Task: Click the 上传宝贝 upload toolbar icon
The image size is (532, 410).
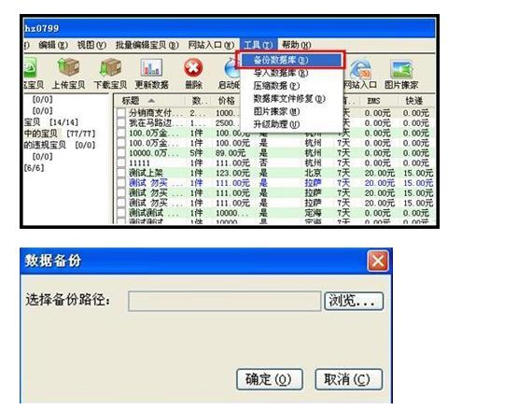Action: point(68,67)
